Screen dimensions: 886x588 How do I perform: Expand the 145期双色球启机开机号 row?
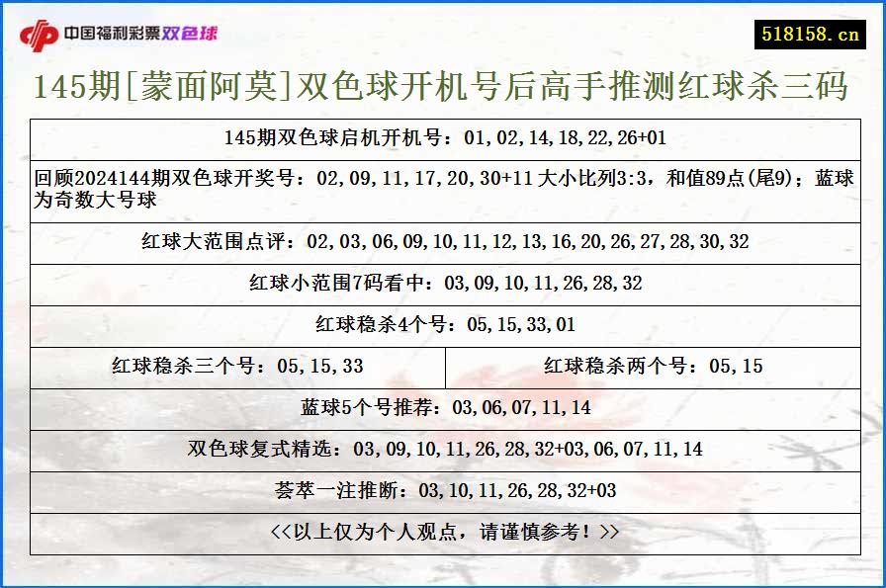coord(443,138)
